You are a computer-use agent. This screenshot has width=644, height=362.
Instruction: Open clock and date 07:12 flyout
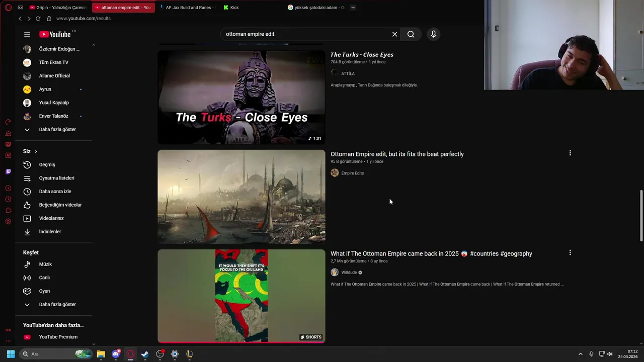coord(628,354)
